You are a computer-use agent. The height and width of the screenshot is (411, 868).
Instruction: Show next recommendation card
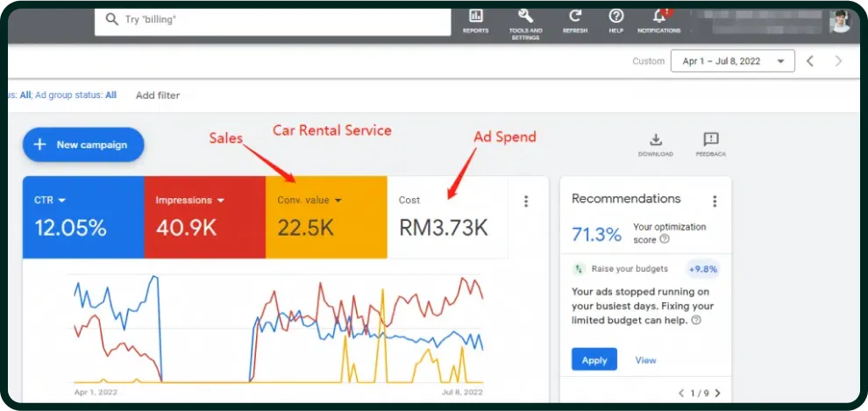[x=717, y=393]
